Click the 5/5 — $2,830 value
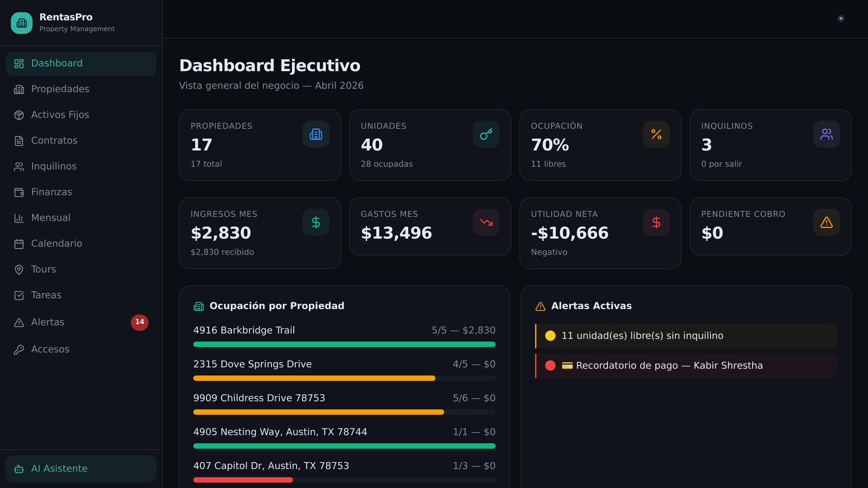The width and height of the screenshot is (868, 488). pos(463,330)
